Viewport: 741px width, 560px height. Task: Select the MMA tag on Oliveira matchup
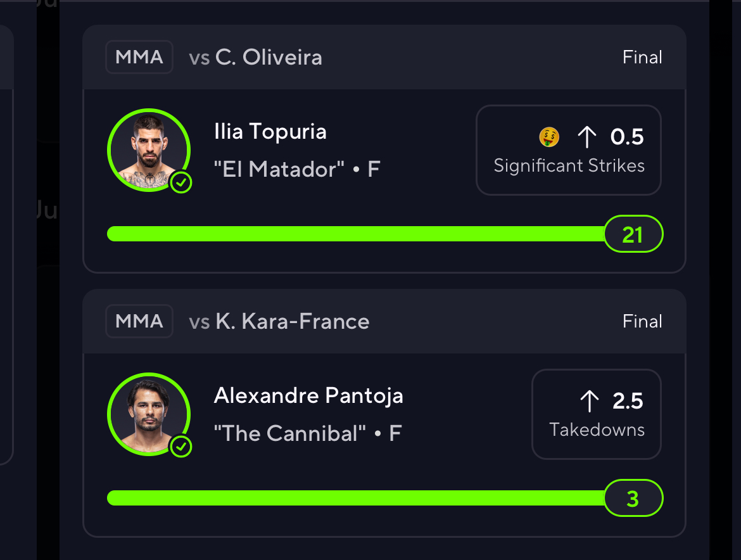[x=139, y=57]
